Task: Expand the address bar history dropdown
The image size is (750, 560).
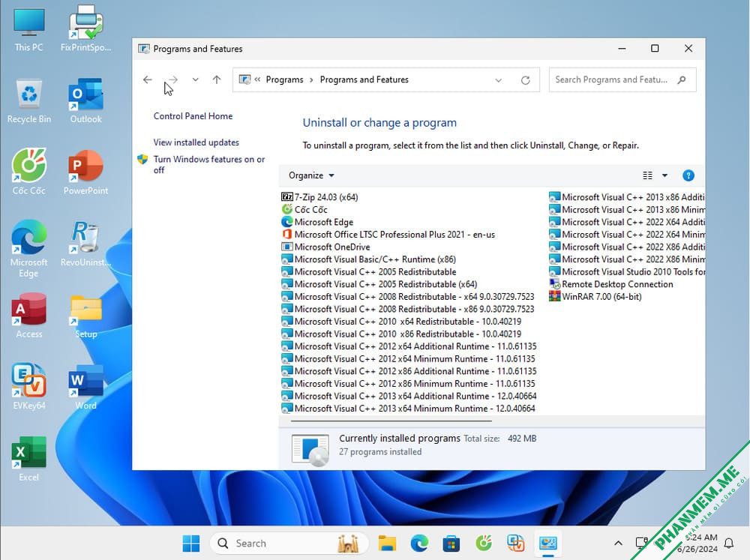Action: [x=499, y=80]
